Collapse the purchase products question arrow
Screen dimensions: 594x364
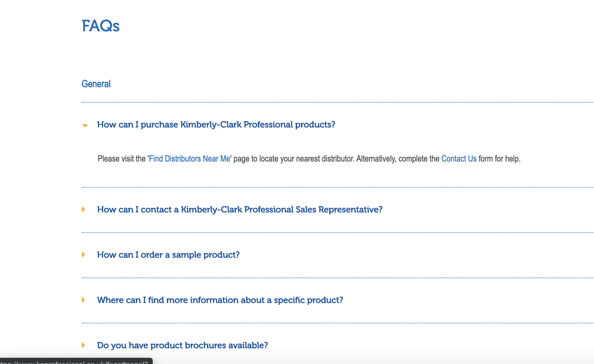[85, 126]
